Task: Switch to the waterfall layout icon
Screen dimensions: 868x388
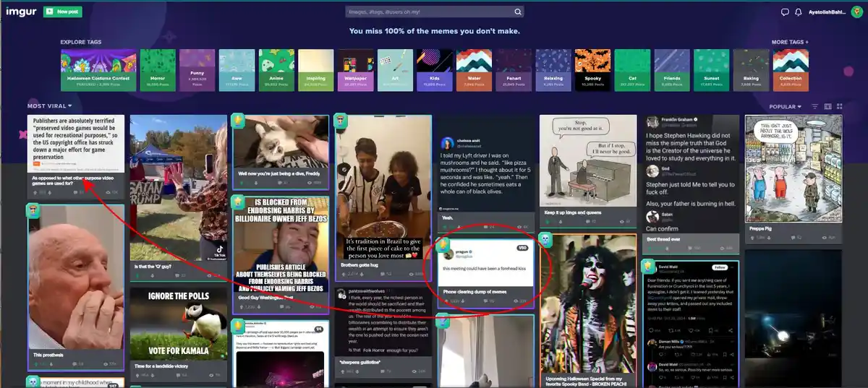Action: pos(828,106)
